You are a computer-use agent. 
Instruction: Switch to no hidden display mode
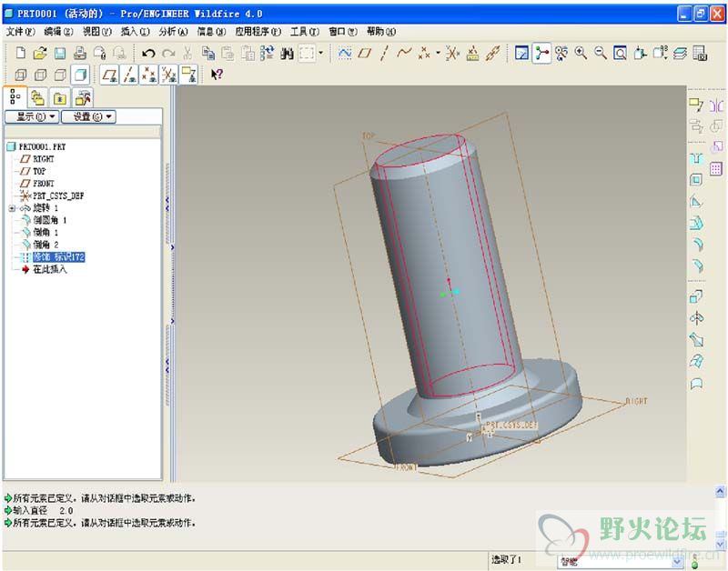(x=60, y=75)
